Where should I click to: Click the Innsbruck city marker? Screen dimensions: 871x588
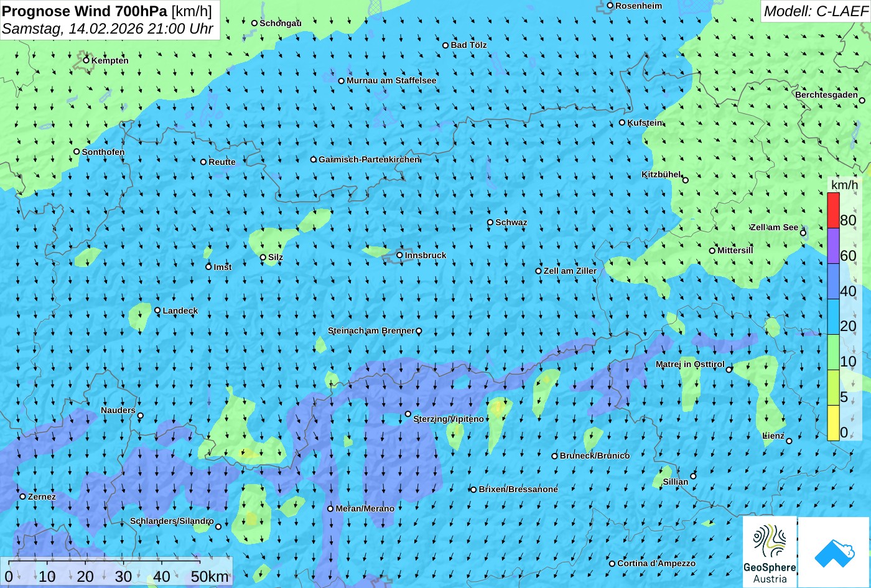(399, 255)
